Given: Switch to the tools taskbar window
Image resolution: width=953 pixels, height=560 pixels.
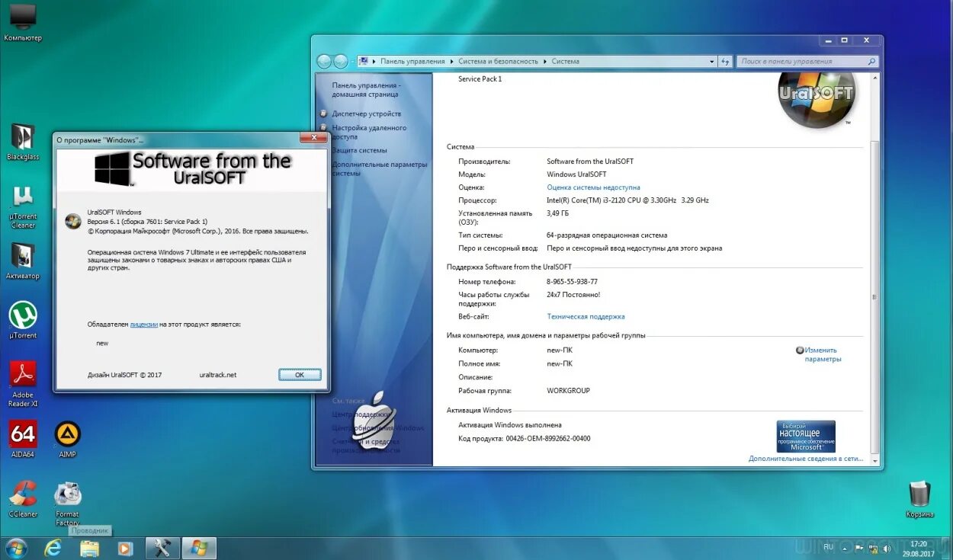Looking at the screenshot, I should point(162,548).
